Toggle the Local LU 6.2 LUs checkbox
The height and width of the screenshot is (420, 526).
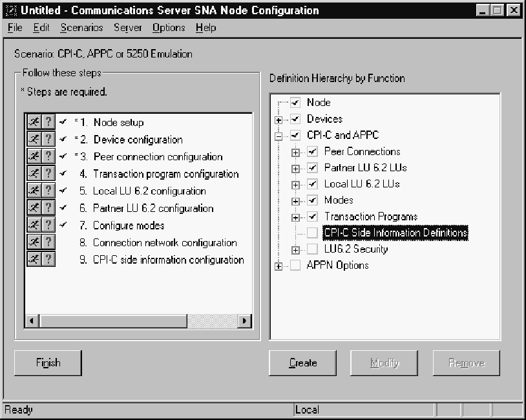pos(312,184)
